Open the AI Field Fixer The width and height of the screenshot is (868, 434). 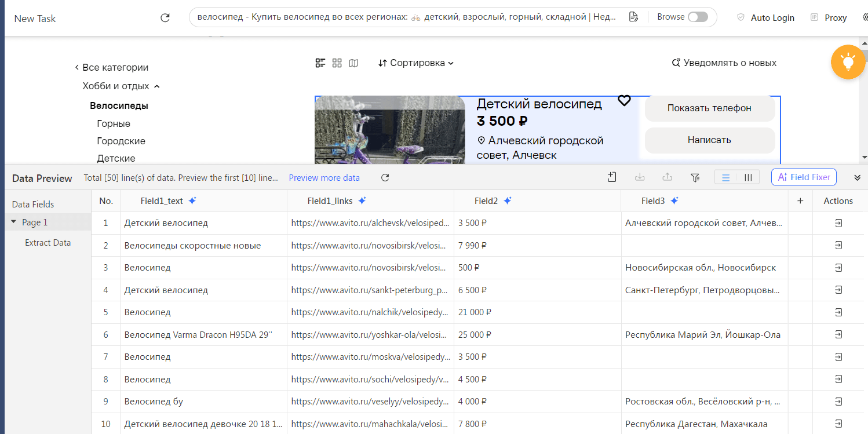[804, 177]
